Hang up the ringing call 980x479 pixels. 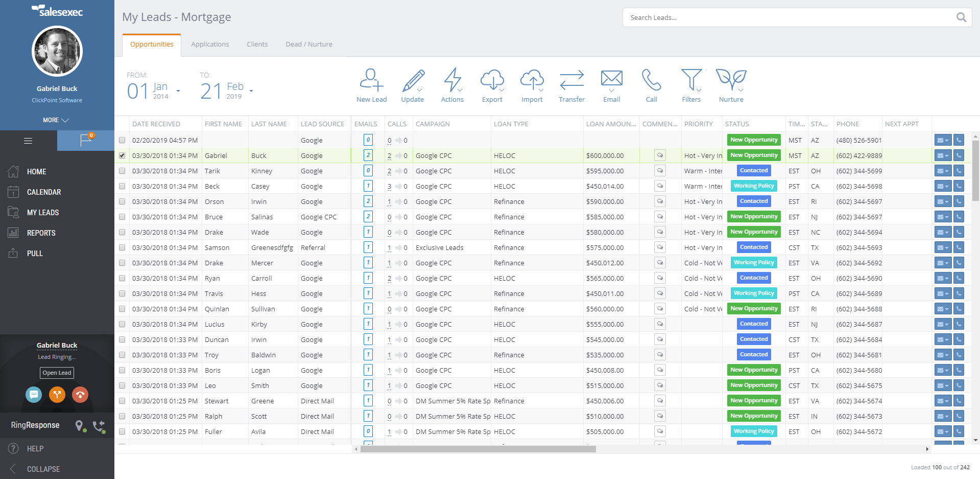(x=80, y=395)
